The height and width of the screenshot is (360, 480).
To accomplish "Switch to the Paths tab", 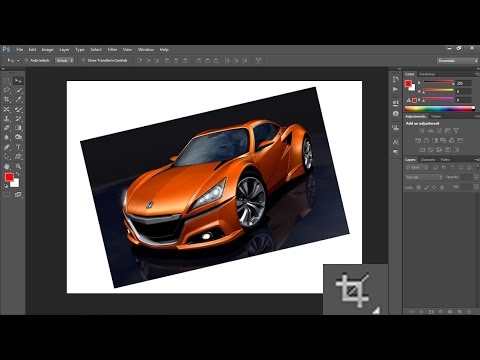I will click(x=445, y=160).
